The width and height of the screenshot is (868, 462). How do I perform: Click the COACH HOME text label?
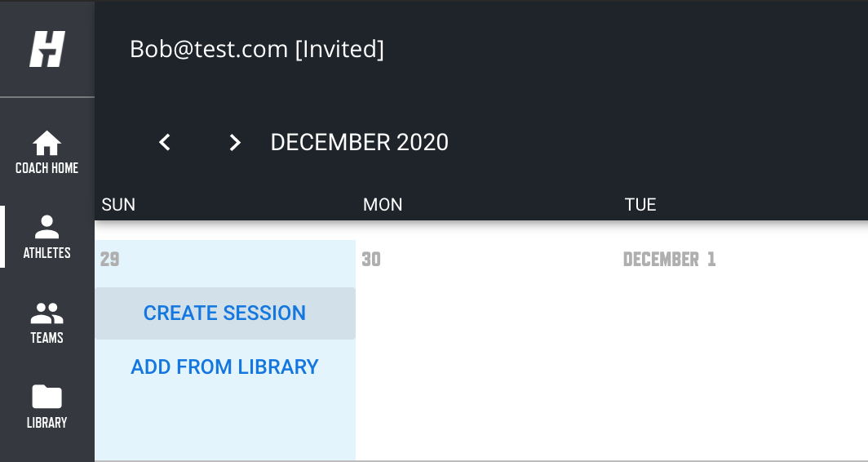click(47, 168)
